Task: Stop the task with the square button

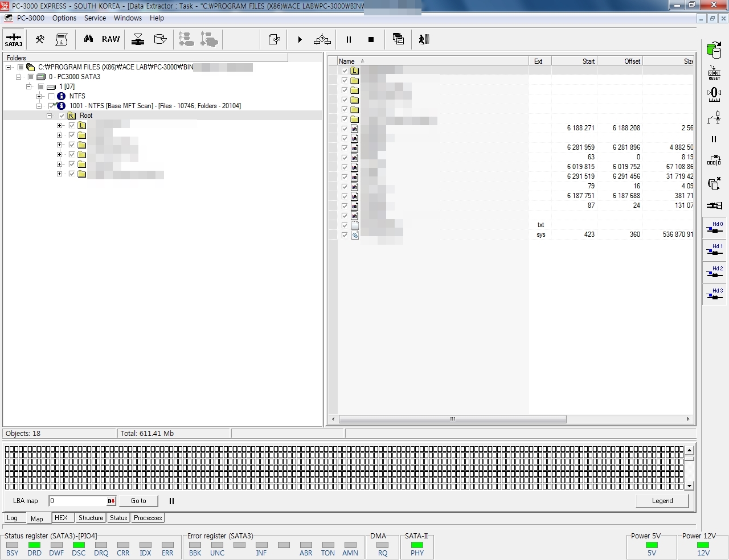Action: coord(371,39)
